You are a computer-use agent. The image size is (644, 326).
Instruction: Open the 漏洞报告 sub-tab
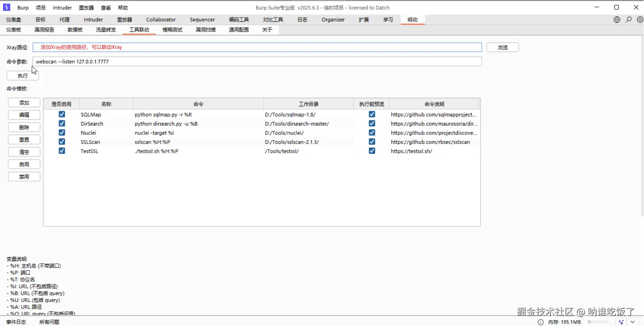pyautogui.click(x=44, y=30)
